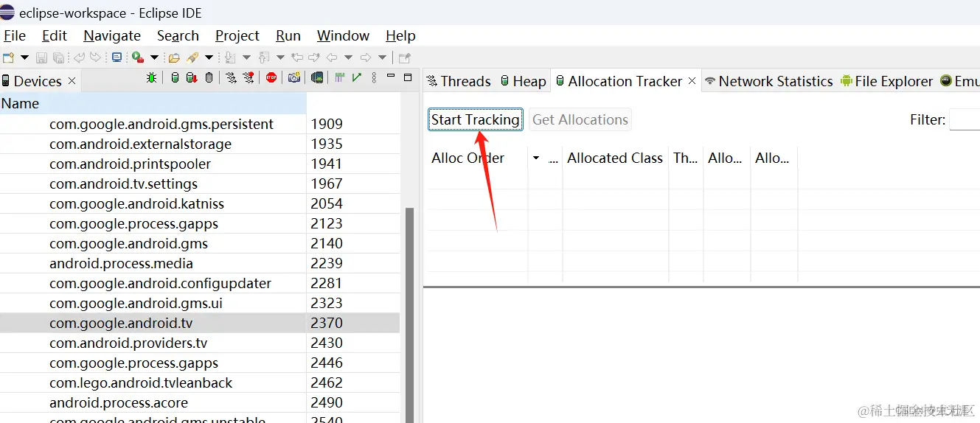Screen dimensions: 980x423
Task: Click the New wizard icon in toolbar
Action: click(8, 57)
